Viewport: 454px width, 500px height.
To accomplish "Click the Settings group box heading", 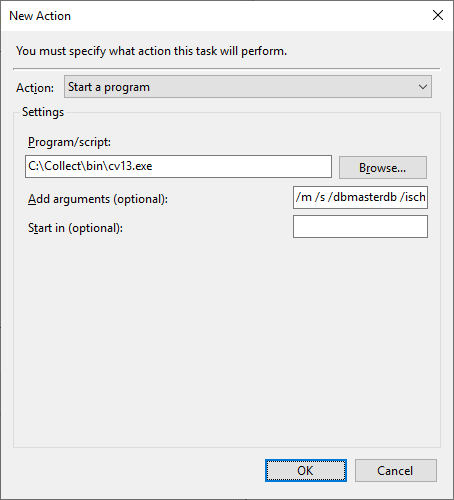I will (x=43, y=112).
